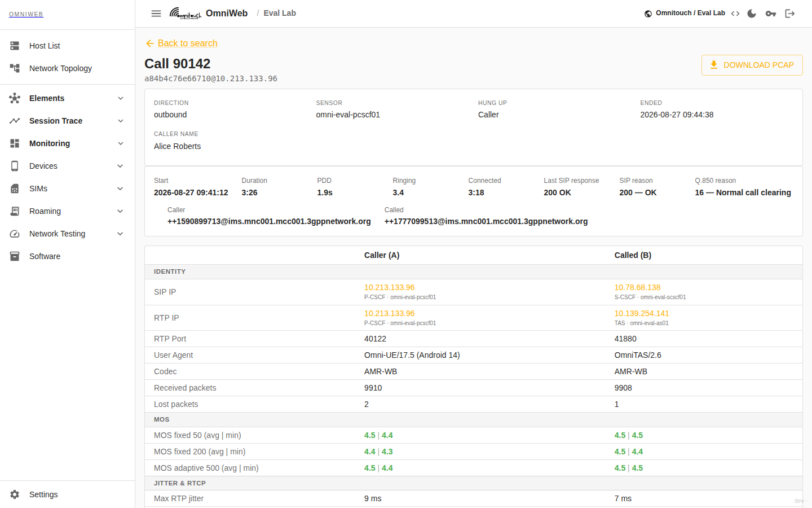The height and width of the screenshot is (508, 812).
Task: Click the globe icon beside Omnitouch / Eval Lab
Action: click(x=648, y=14)
